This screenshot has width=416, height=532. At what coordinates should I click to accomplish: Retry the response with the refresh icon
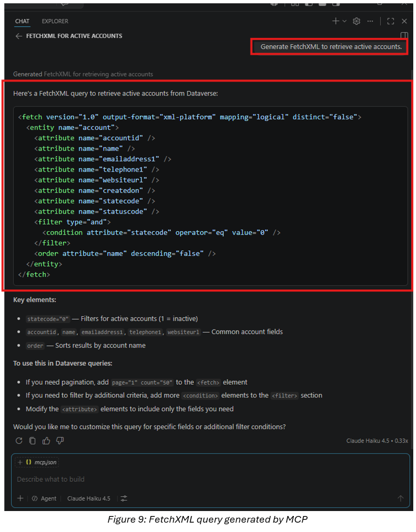19,440
